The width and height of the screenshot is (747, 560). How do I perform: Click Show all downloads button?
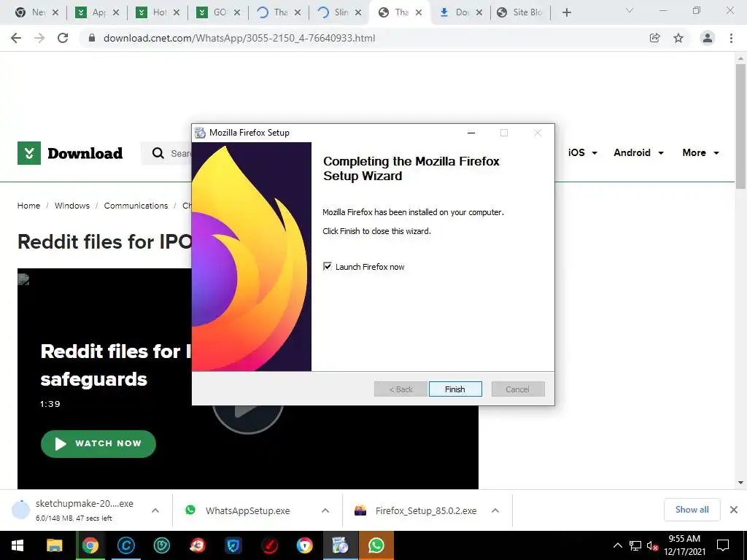click(x=692, y=510)
